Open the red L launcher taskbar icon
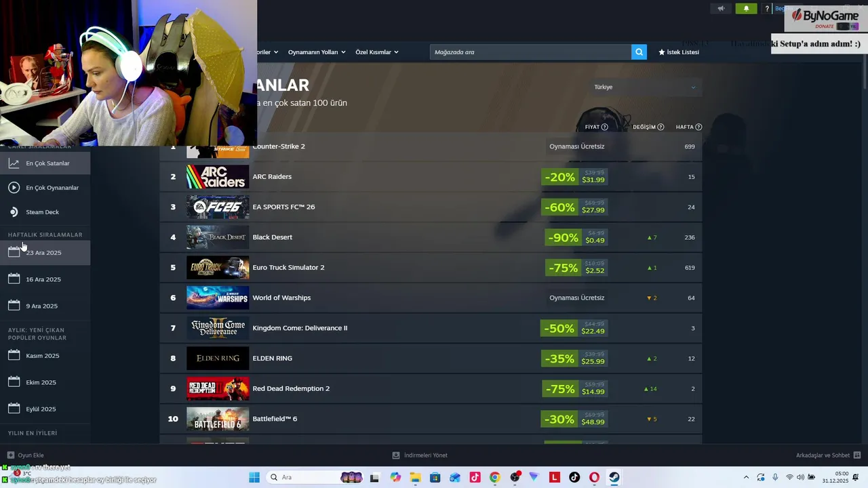The height and width of the screenshot is (488, 868). (x=554, y=477)
